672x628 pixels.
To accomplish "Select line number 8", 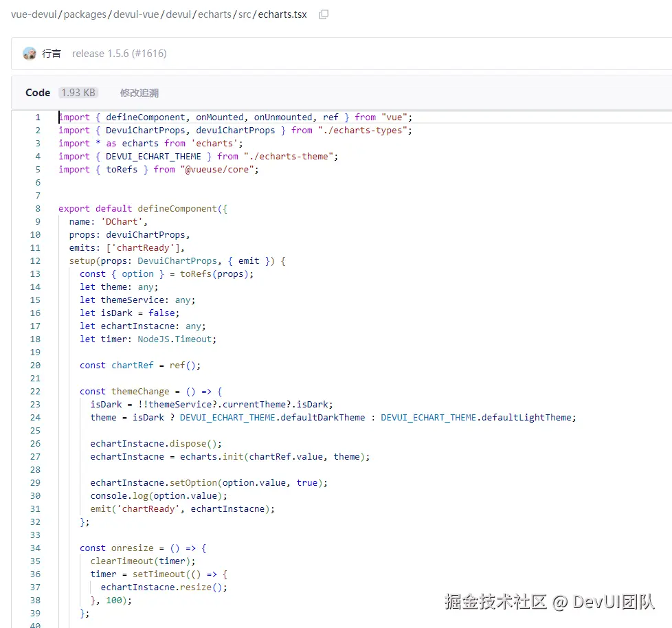I will click(38, 209).
